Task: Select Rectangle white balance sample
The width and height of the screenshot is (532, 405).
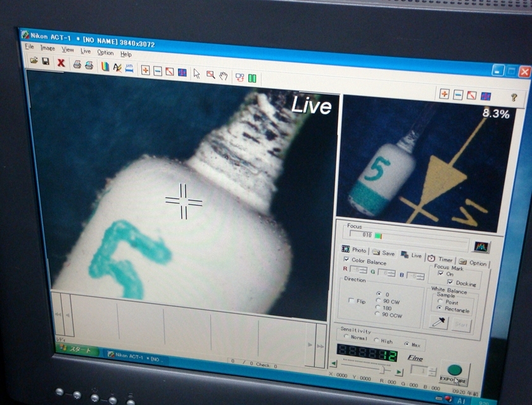Action: coord(440,308)
